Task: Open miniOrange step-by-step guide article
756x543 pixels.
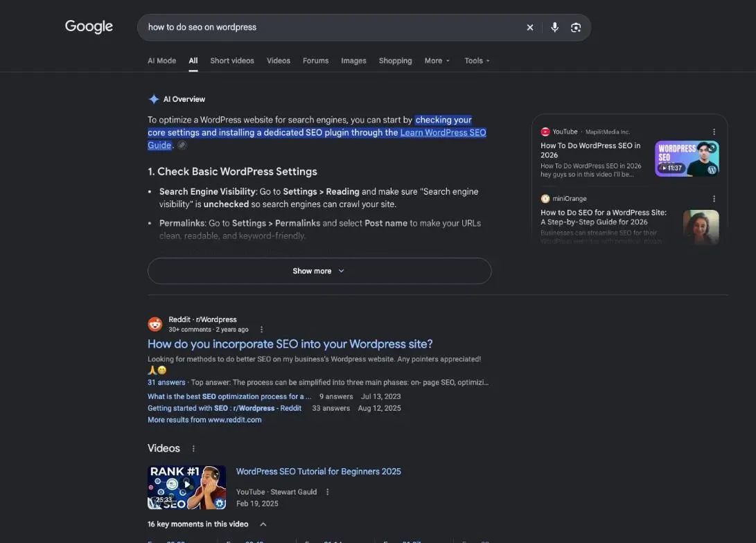Action: 604,217
